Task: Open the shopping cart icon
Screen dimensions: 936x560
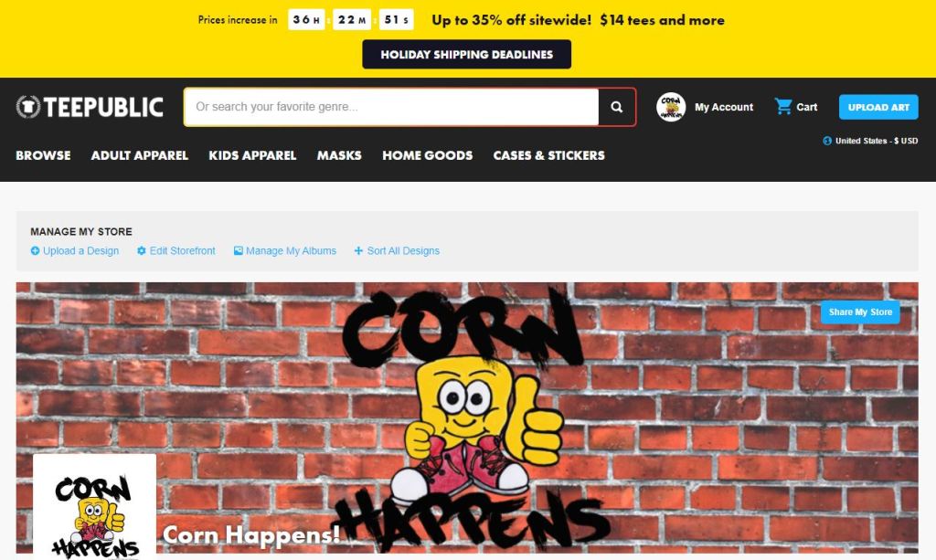Action: pos(782,107)
